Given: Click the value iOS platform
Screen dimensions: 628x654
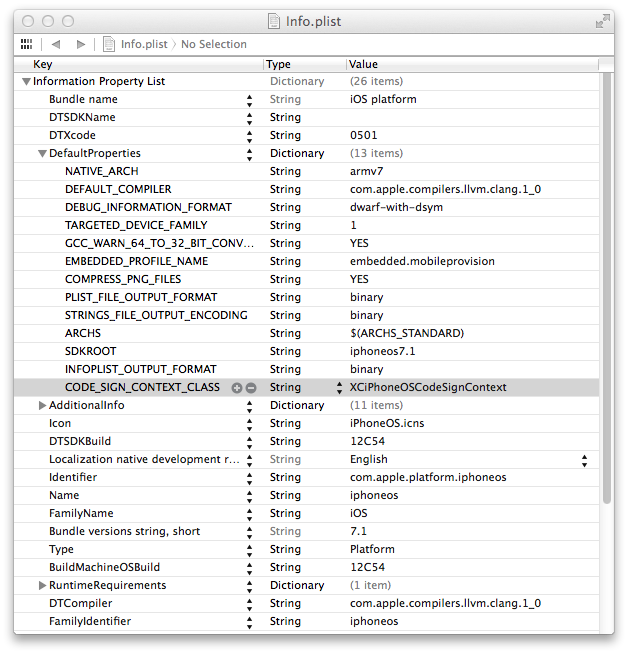Looking at the screenshot, I should click(x=383, y=99).
